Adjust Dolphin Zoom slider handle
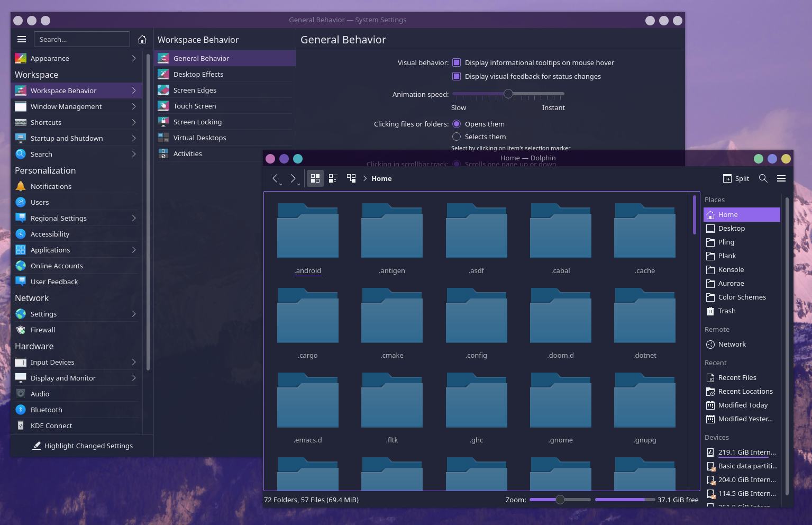812x525 pixels. [x=560, y=500]
